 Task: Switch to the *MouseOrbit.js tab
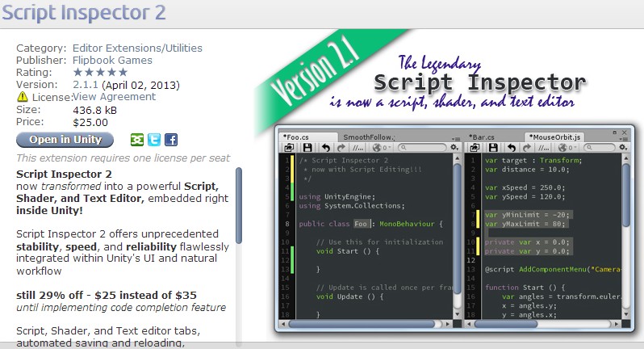pyautogui.click(x=555, y=137)
